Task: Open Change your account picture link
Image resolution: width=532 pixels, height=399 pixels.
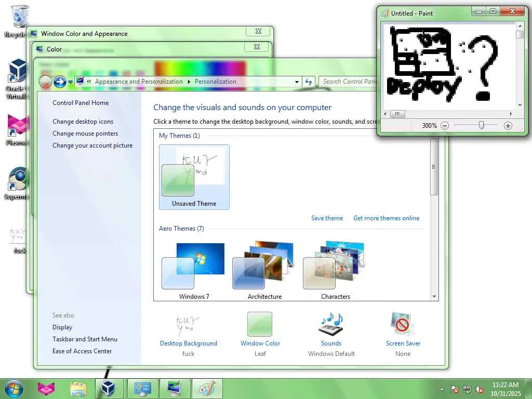Action: click(x=92, y=145)
